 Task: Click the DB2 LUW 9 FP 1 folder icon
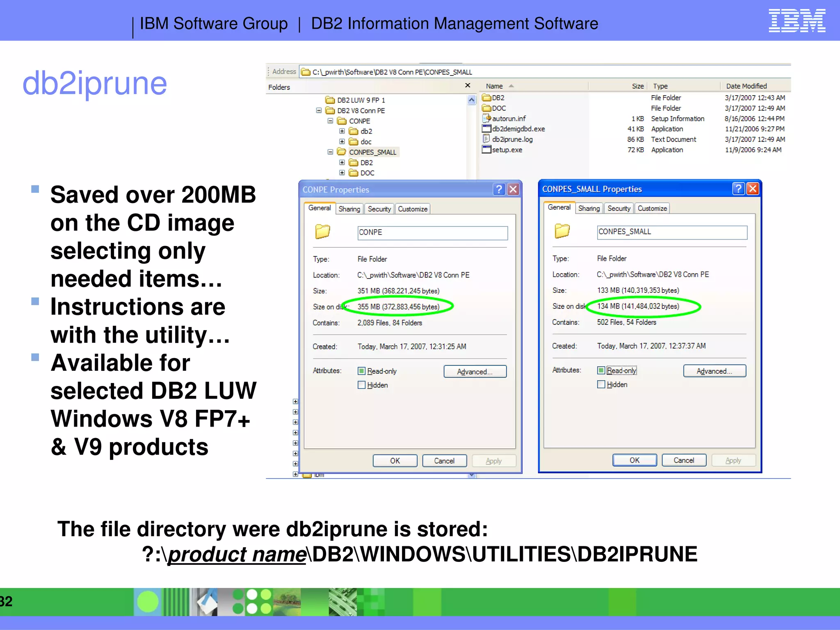330,100
